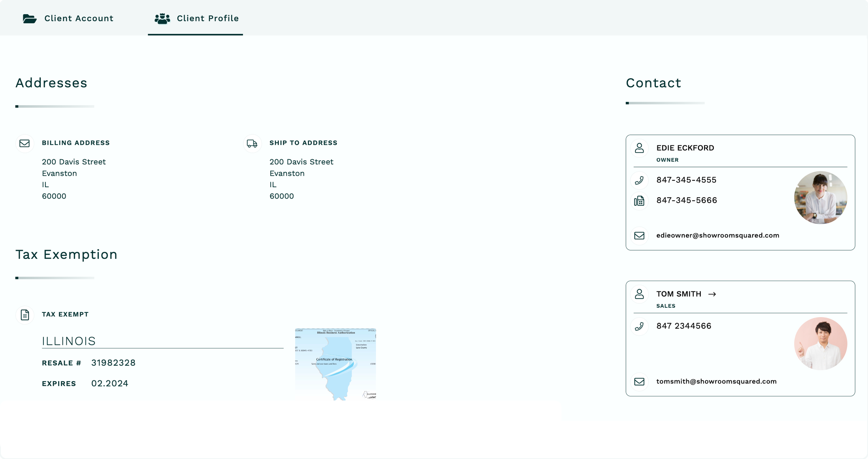Click the people icon beside Client Profile
Viewport: 868px width, 459px height.
point(162,18)
